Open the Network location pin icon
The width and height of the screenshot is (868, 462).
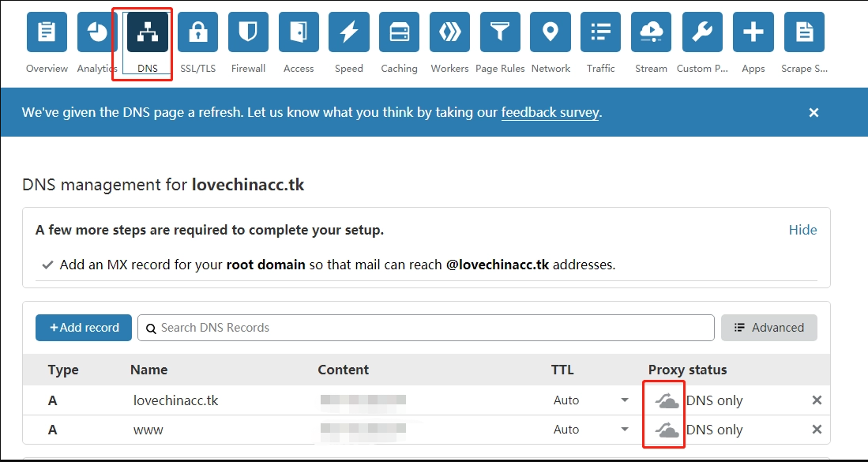[550, 32]
